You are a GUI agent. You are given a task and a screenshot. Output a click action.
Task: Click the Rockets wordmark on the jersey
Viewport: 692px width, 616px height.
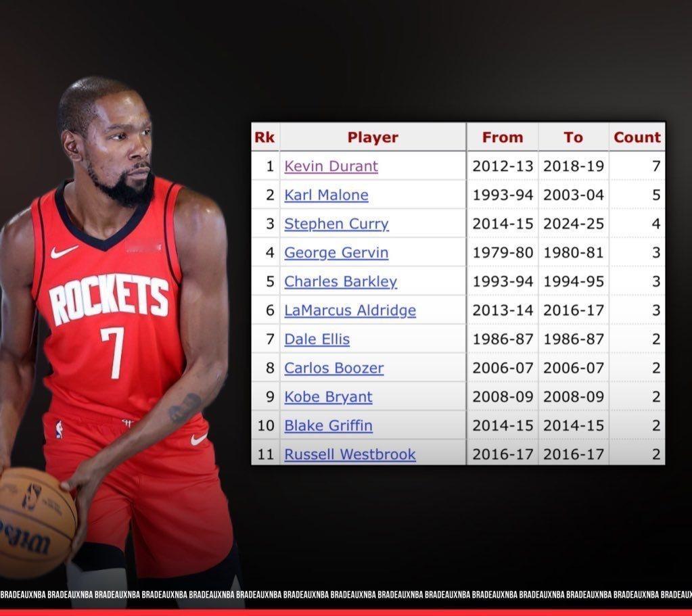pyautogui.click(x=108, y=299)
